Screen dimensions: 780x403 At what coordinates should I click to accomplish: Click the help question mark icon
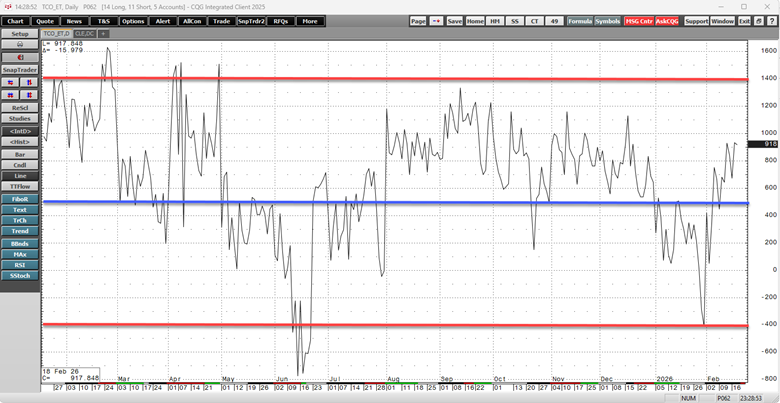[771, 21]
